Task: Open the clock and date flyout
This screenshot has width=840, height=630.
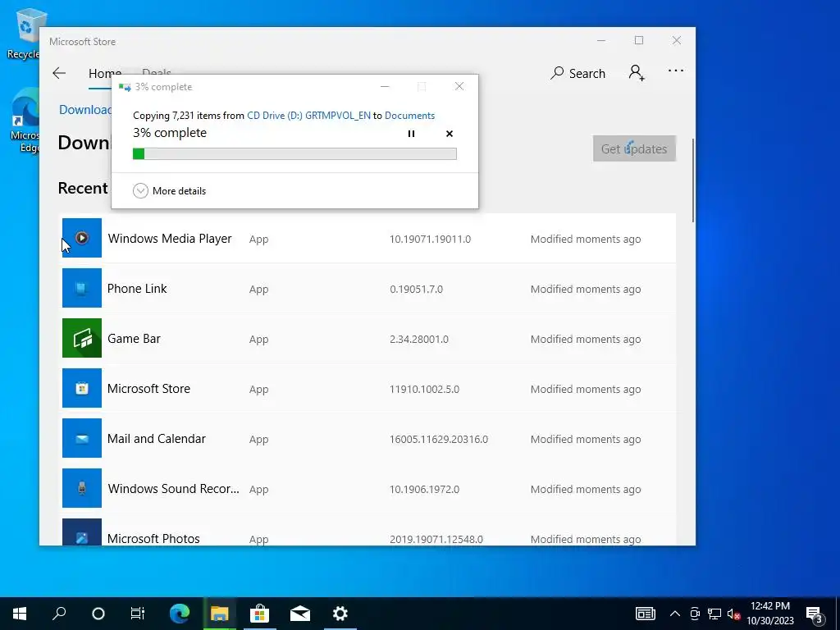Action: tap(770, 614)
